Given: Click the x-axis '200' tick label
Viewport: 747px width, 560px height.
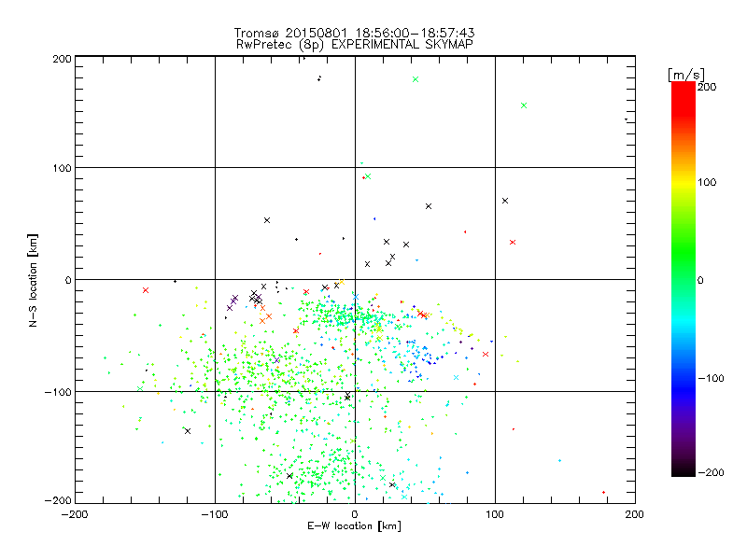Looking at the screenshot, I should pos(635,514).
